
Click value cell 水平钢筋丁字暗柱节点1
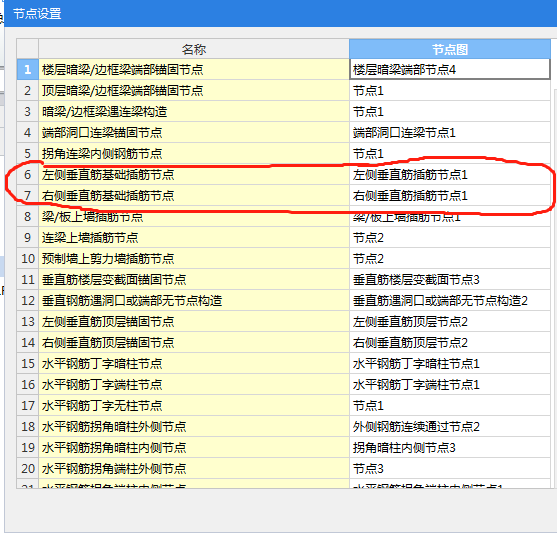click(450, 363)
